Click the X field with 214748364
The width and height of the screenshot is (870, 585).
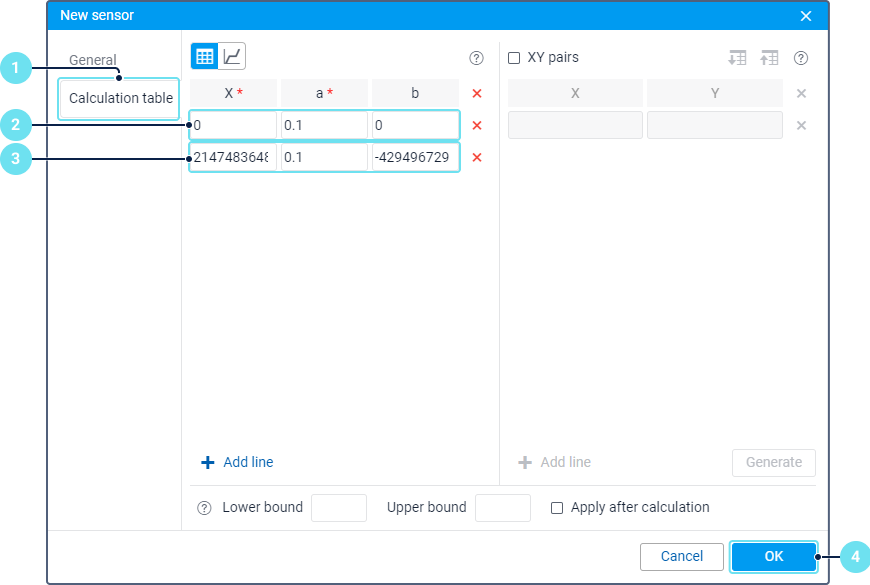(234, 158)
